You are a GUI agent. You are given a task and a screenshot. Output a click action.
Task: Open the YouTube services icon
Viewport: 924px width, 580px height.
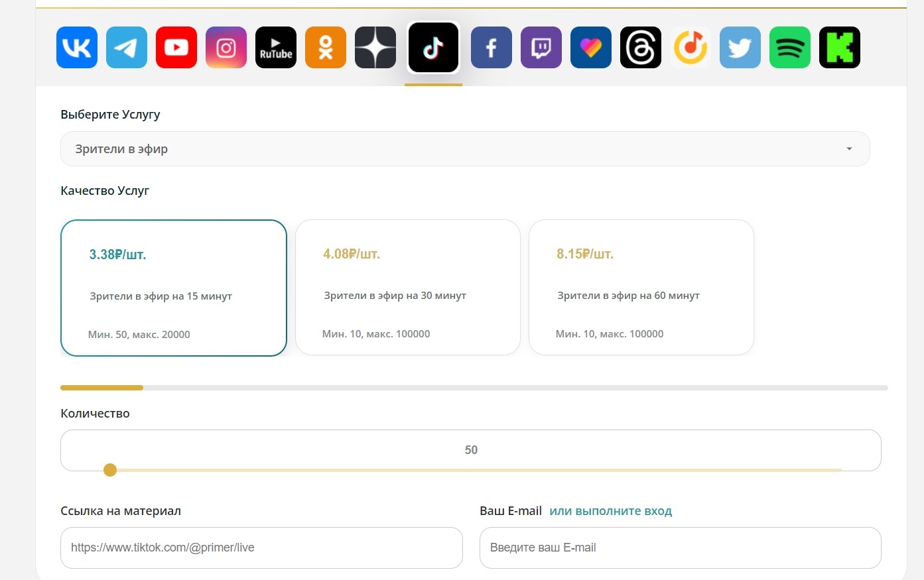(176, 48)
